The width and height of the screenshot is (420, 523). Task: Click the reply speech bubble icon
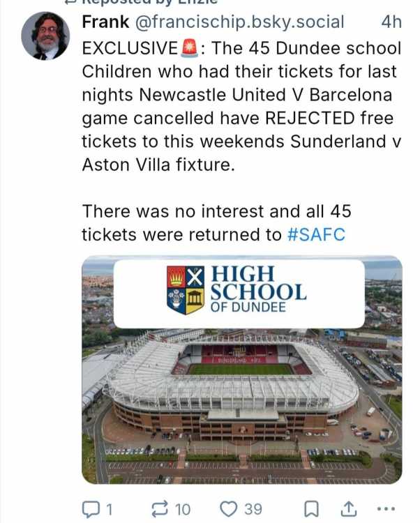click(91, 509)
